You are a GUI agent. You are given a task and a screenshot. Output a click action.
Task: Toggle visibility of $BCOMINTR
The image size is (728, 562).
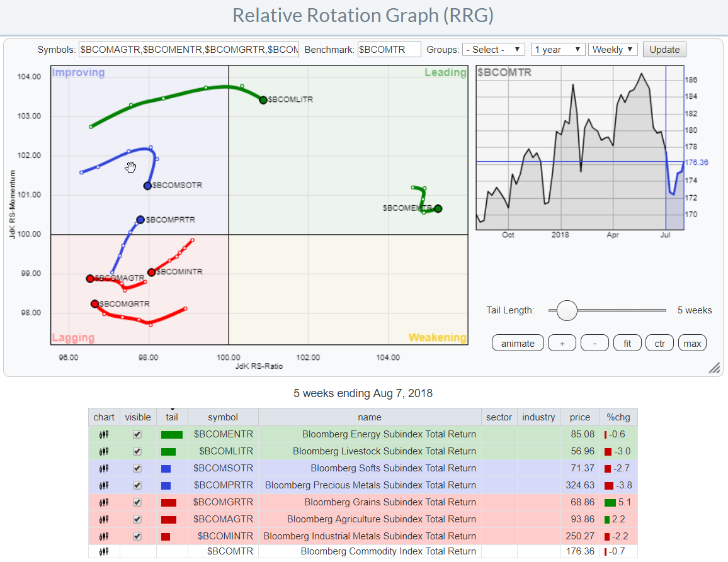click(137, 536)
